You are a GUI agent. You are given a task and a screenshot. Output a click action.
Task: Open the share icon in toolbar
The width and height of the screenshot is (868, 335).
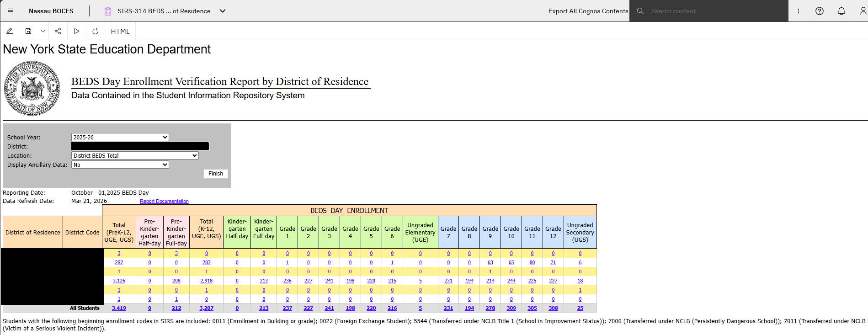(58, 31)
